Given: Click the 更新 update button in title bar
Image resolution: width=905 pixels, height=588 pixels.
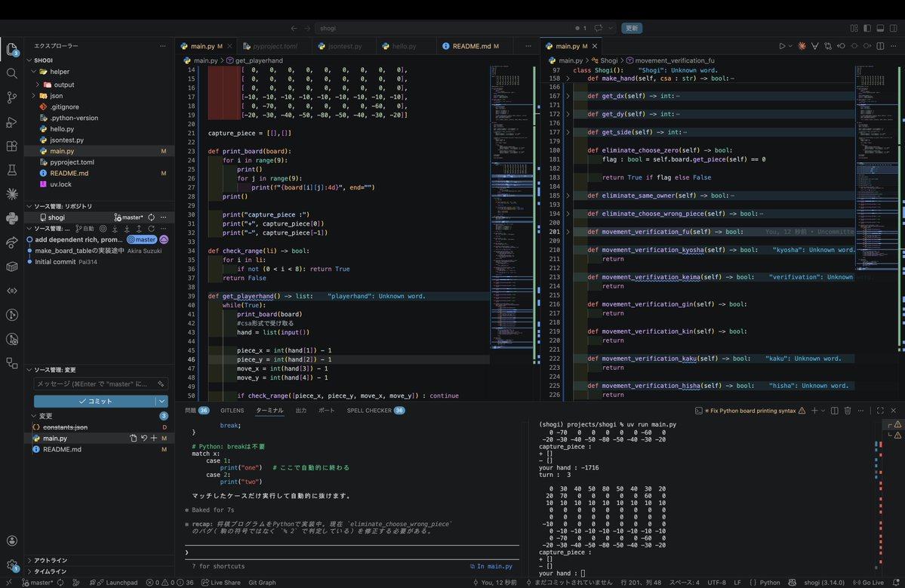Looking at the screenshot, I should pyautogui.click(x=632, y=28).
